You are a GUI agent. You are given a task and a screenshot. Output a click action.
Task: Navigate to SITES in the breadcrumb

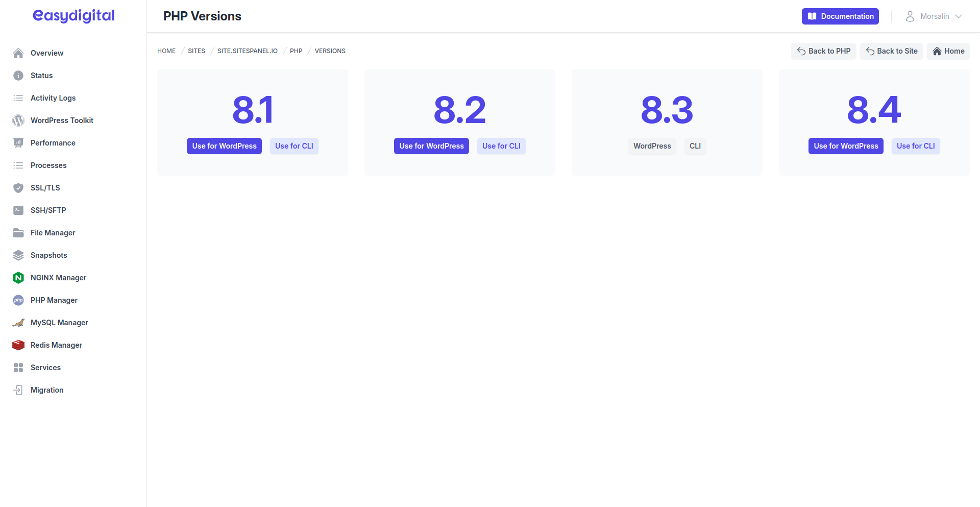coord(196,51)
